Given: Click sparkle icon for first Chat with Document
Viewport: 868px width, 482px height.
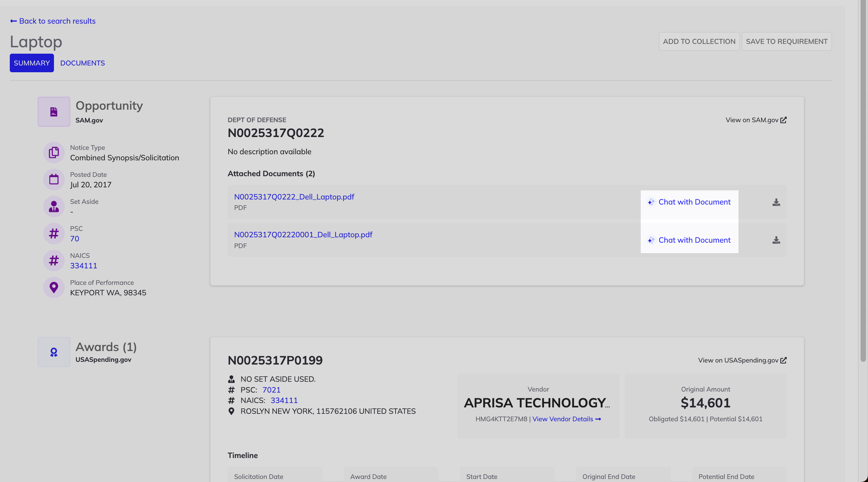Looking at the screenshot, I should [651, 202].
